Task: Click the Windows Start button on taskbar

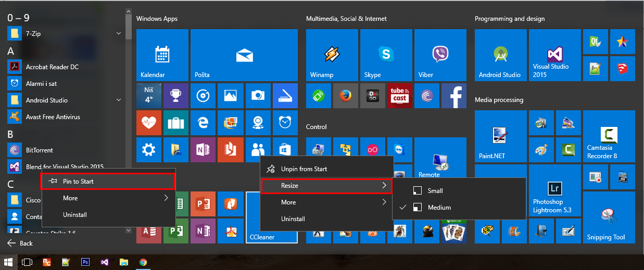Action: point(9,262)
